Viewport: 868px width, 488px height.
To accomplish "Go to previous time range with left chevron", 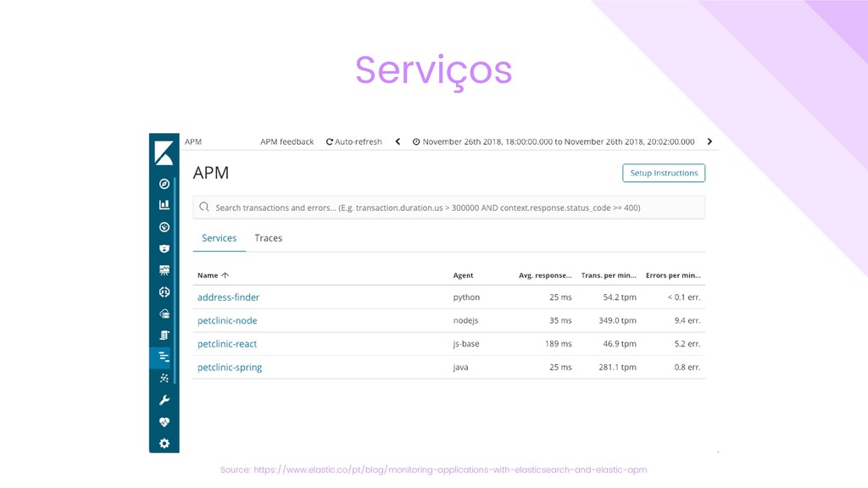I will [398, 141].
